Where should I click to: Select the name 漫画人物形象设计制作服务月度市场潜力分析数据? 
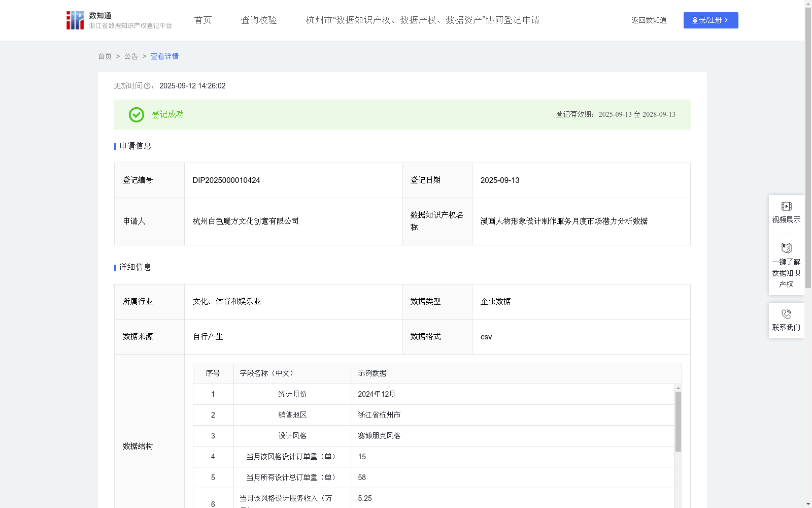click(x=564, y=221)
